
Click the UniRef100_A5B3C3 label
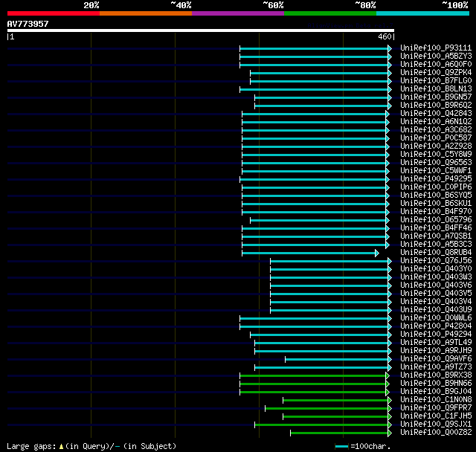(436, 245)
